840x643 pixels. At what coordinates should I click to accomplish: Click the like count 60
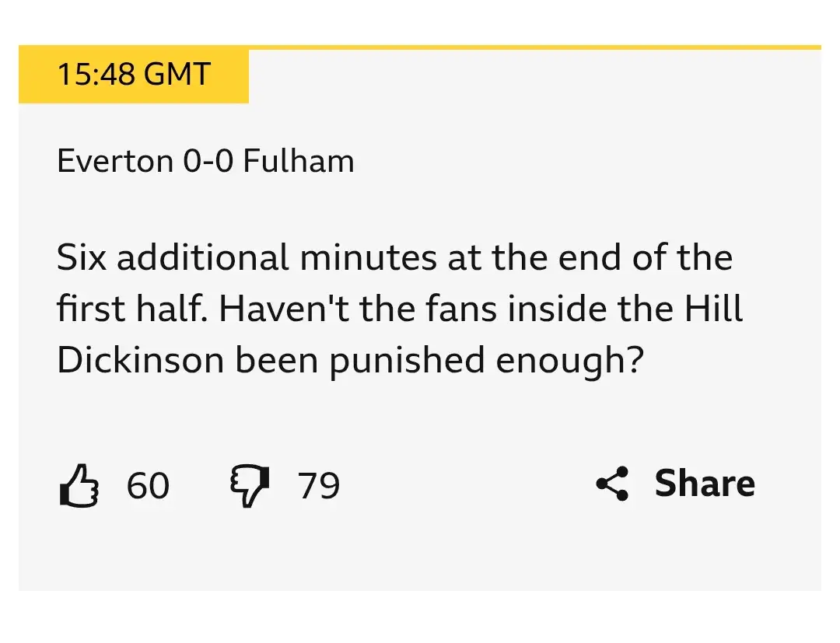pyautogui.click(x=148, y=486)
